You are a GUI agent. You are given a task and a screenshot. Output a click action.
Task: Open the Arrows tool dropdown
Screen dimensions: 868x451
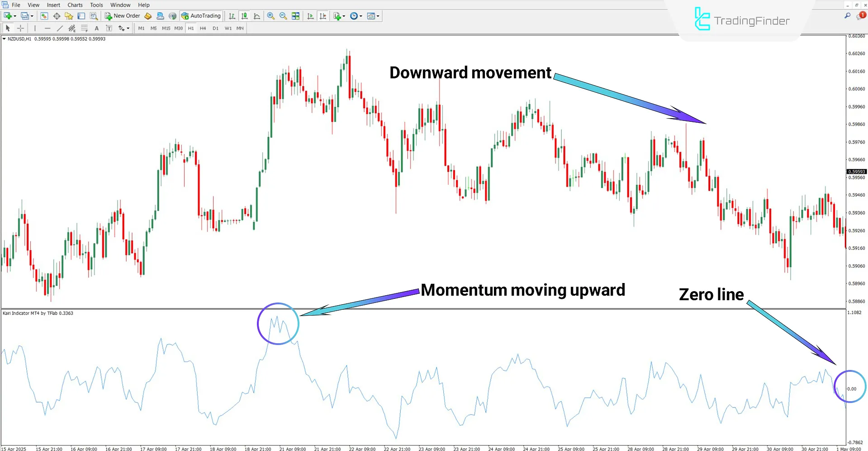click(123, 28)
